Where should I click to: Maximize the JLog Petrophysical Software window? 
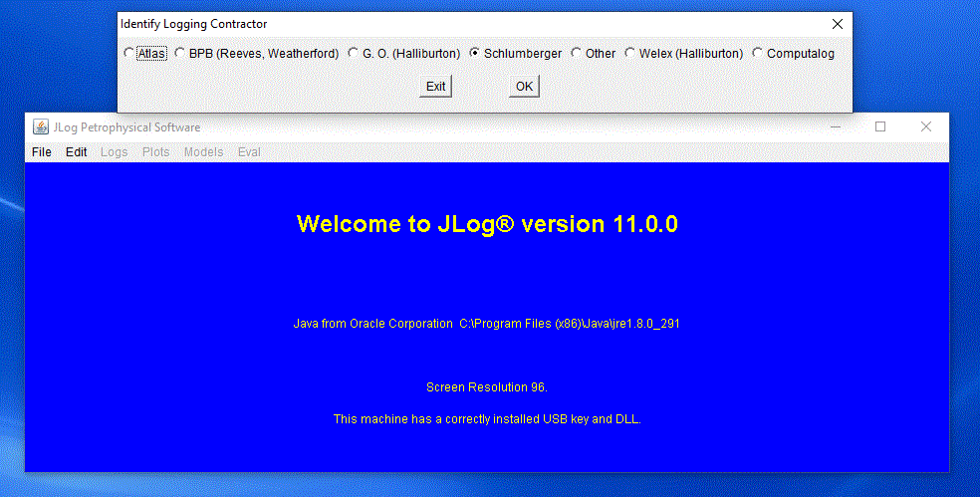tap(880, 127)
